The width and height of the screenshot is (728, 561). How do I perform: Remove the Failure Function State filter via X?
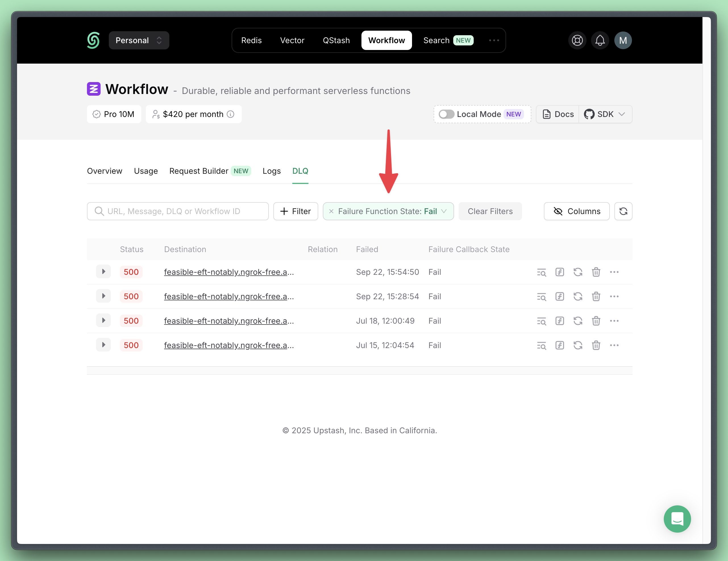coord(331,211)
